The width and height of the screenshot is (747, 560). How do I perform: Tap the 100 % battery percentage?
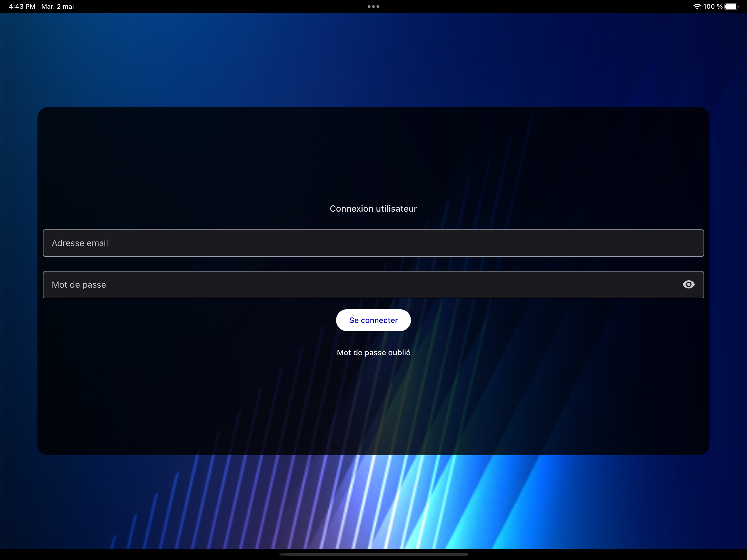[x=713, y=6]
